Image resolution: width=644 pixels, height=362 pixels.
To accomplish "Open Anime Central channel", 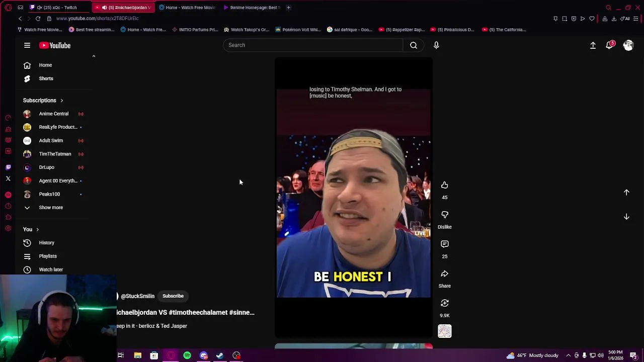I will (54, 114).
